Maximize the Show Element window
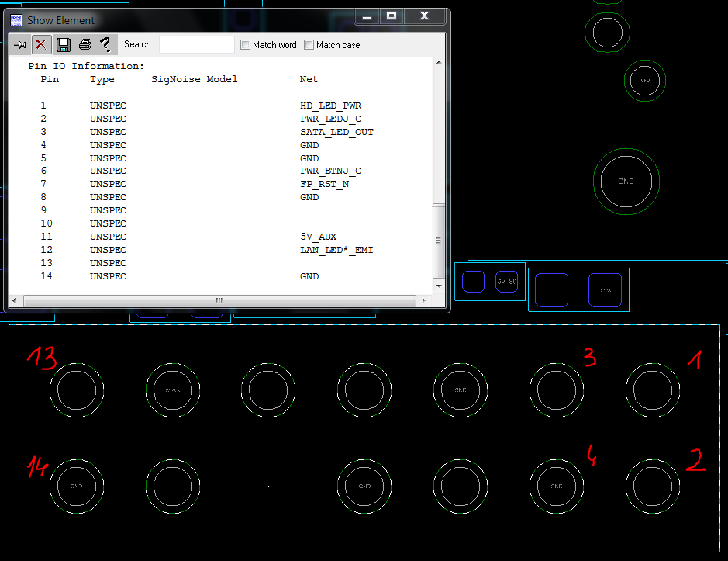This screenshot has height=561, width=728. click(392, 16)
